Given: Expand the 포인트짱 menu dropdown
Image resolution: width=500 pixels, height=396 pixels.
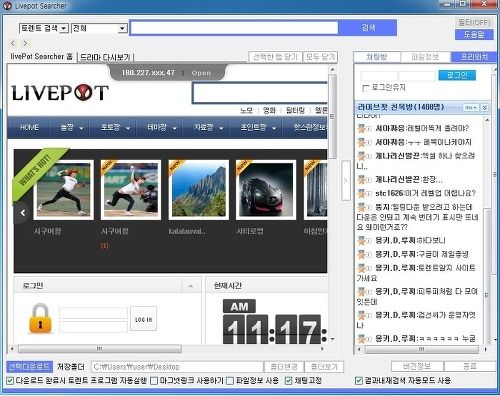Looking at the screenshot, I should pos(274,128).
